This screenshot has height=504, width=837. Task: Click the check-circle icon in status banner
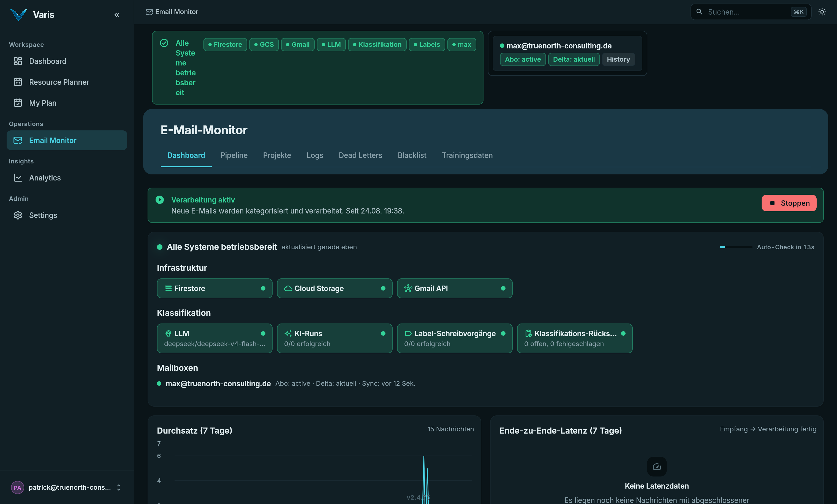pos(164,43)
